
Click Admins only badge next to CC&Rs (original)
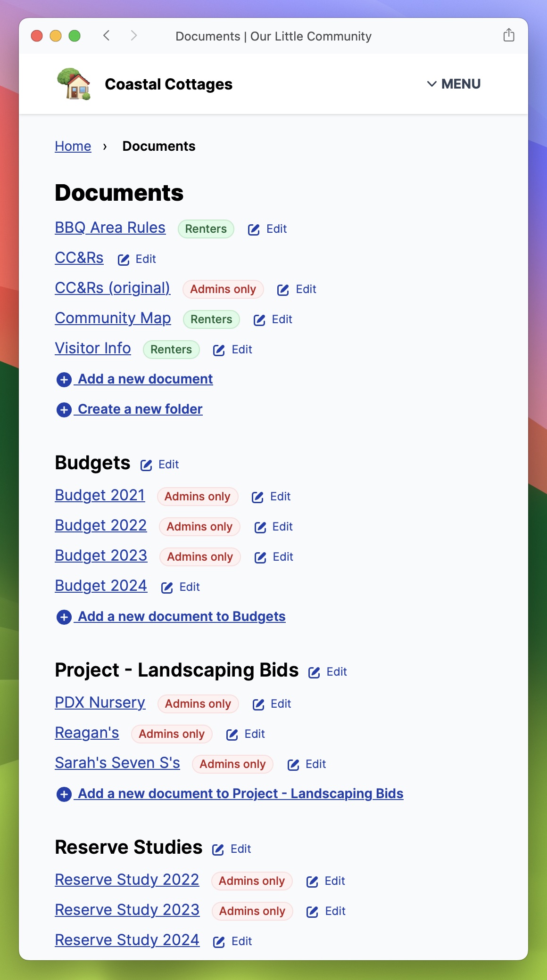(223, 289)
